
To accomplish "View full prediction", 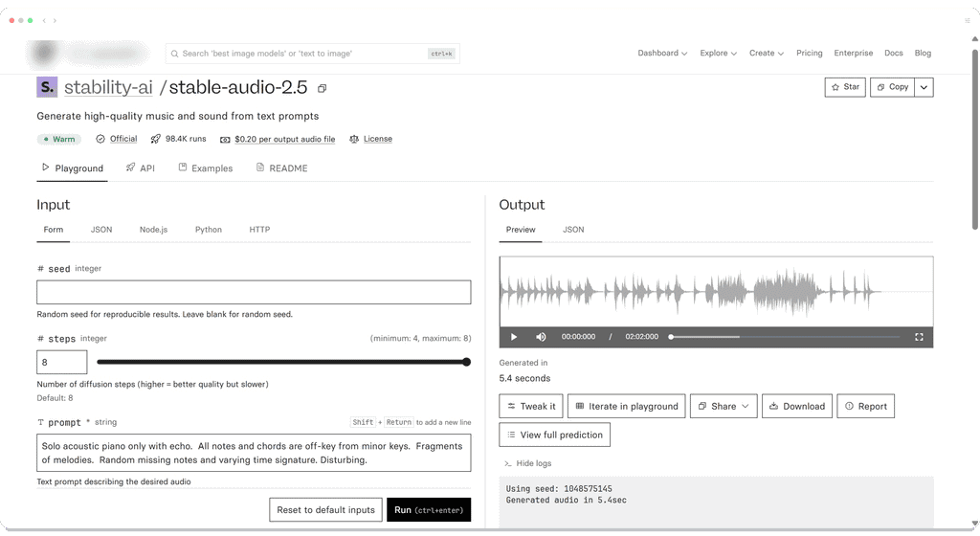I will tap(554, 435).
